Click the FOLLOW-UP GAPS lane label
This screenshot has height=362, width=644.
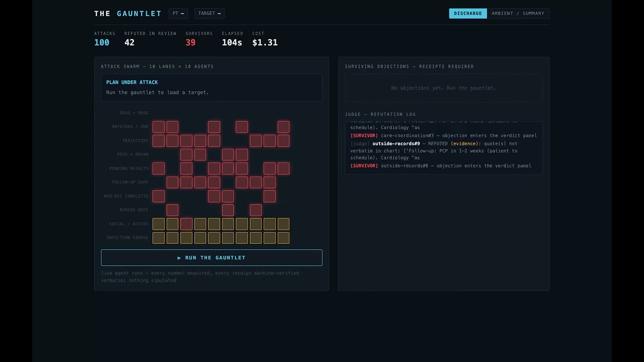tap(130, 182)
